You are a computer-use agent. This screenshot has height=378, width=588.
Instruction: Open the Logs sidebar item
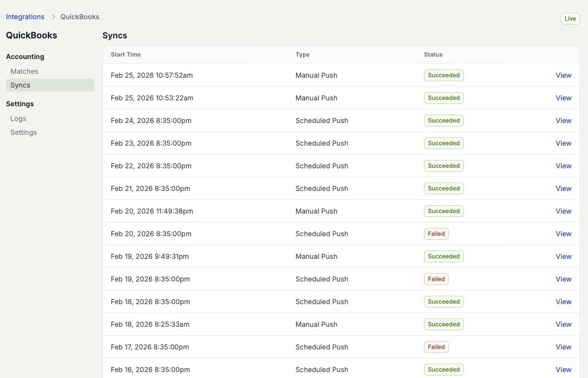click(x=18, y=119)
